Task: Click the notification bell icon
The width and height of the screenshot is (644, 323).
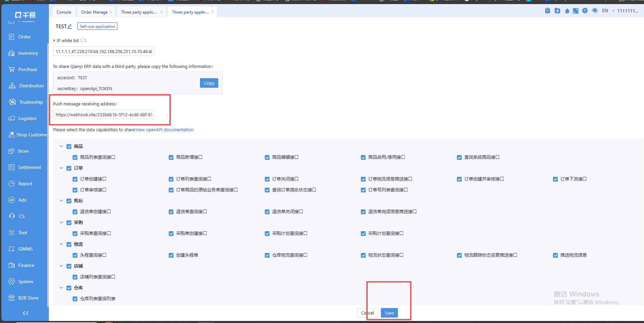Action: 567,11
